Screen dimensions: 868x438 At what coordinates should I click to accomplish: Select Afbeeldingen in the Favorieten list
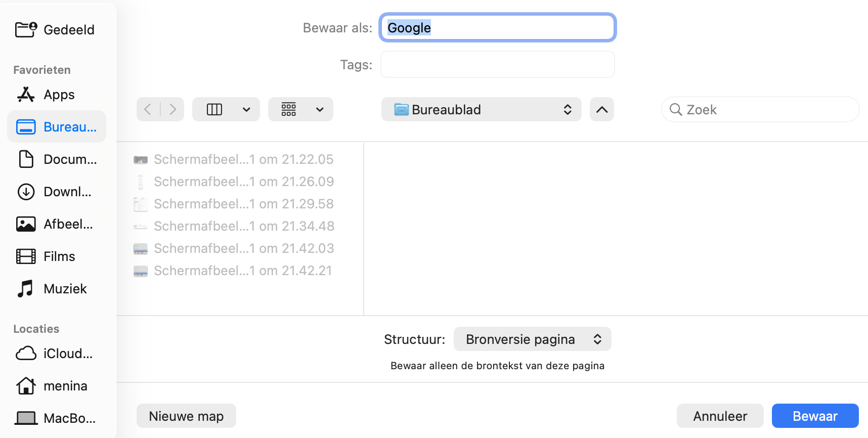point(25,224)
